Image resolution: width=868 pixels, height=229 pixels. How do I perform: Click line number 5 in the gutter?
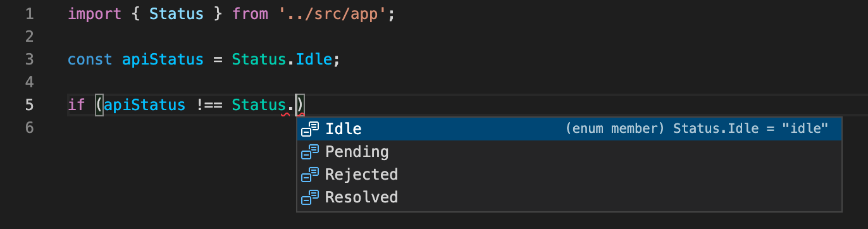(x=29, y=105)
